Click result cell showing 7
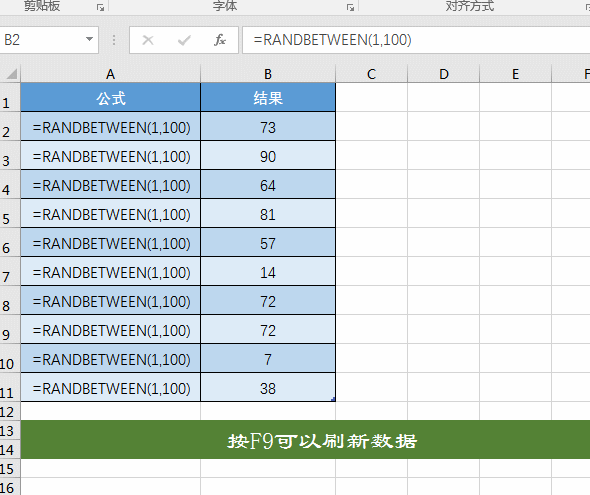 (268, 358)
